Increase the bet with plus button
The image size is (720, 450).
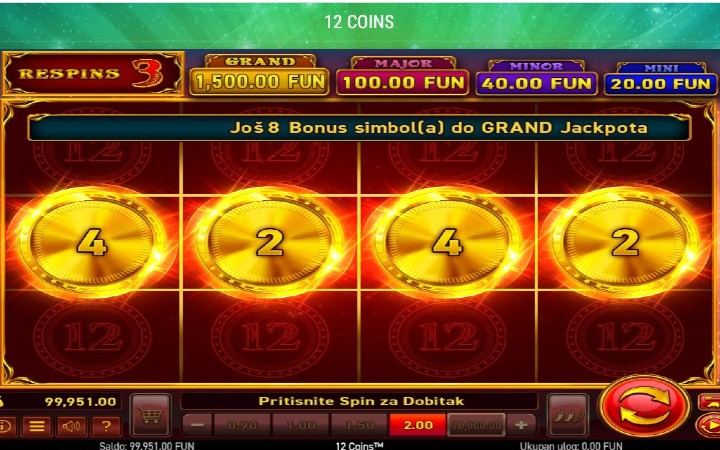coord(521,425)
